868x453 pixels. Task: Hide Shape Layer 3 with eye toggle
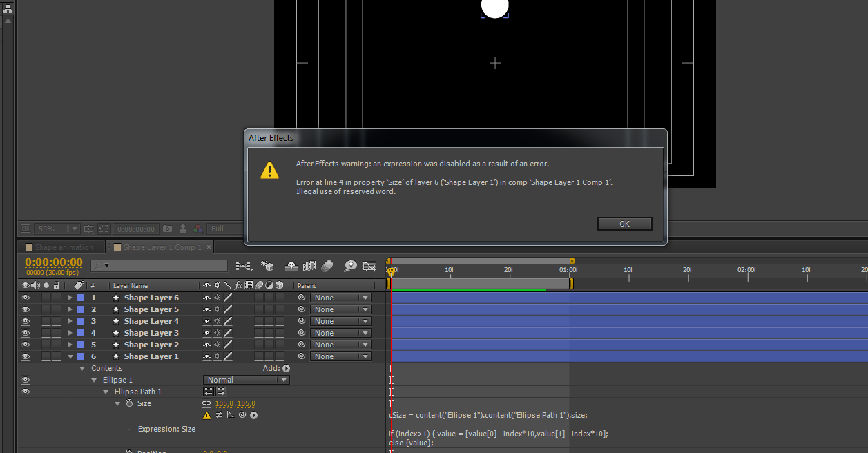point(26,334)
